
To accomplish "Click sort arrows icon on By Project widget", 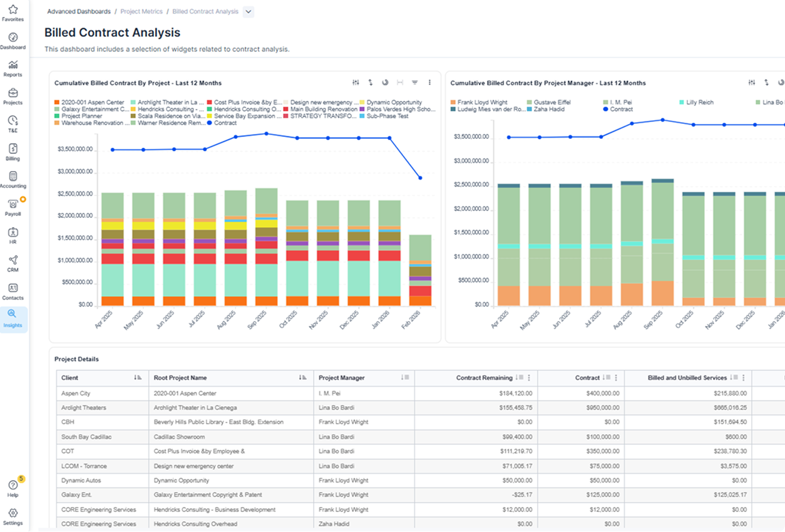I will [371, 83].
